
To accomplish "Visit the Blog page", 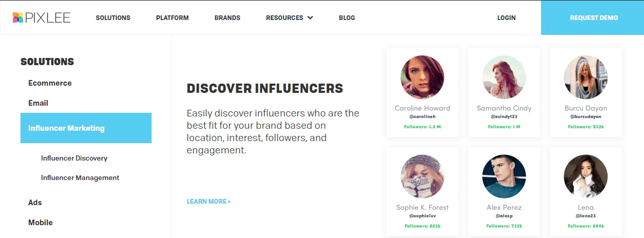I will [x=347, y=18].
